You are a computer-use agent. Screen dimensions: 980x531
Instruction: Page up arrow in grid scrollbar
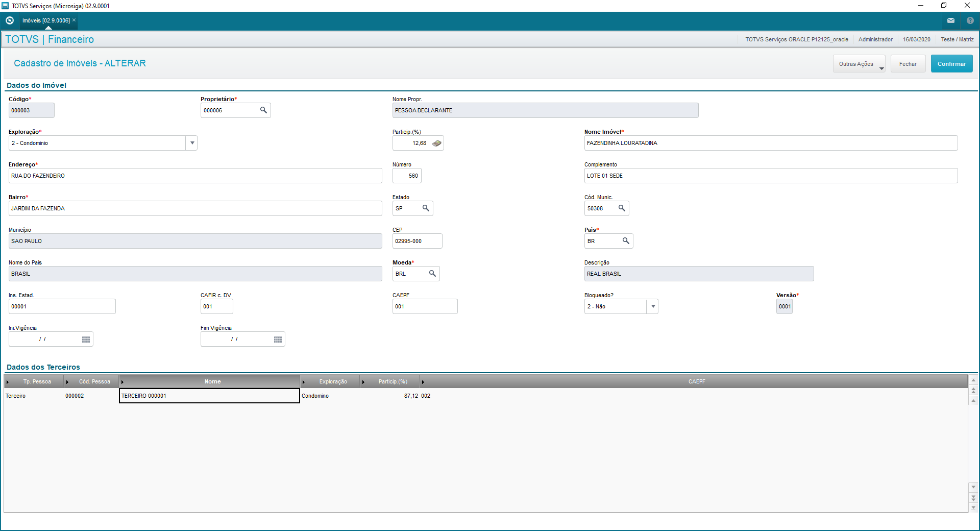973,391
